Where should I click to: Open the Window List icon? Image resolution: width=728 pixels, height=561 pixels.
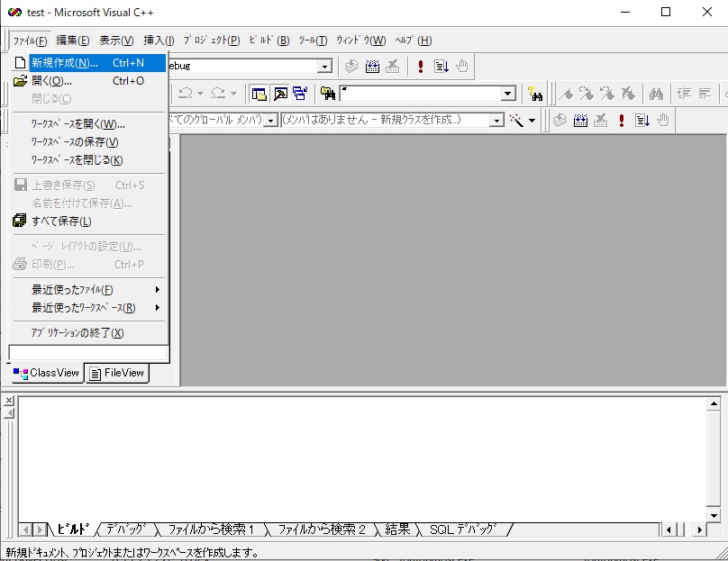click(300, 94)
